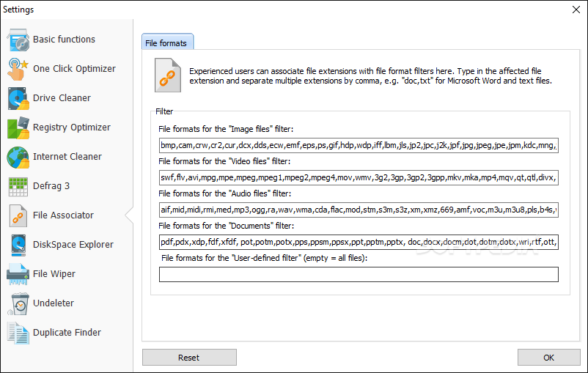Close the Settings window

pyautogui.click(x=576, y=10)
